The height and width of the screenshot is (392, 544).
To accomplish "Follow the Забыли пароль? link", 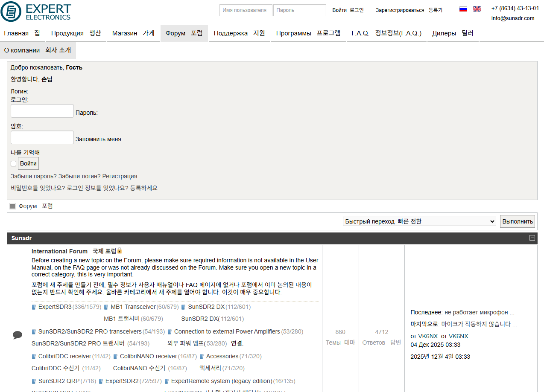I will [x=34, y=176].
